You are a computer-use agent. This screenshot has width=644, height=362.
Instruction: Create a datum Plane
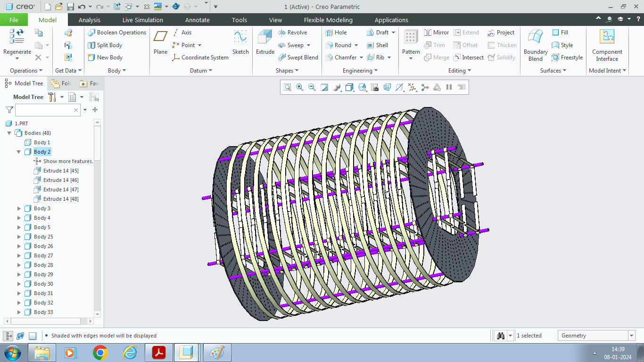160,42
